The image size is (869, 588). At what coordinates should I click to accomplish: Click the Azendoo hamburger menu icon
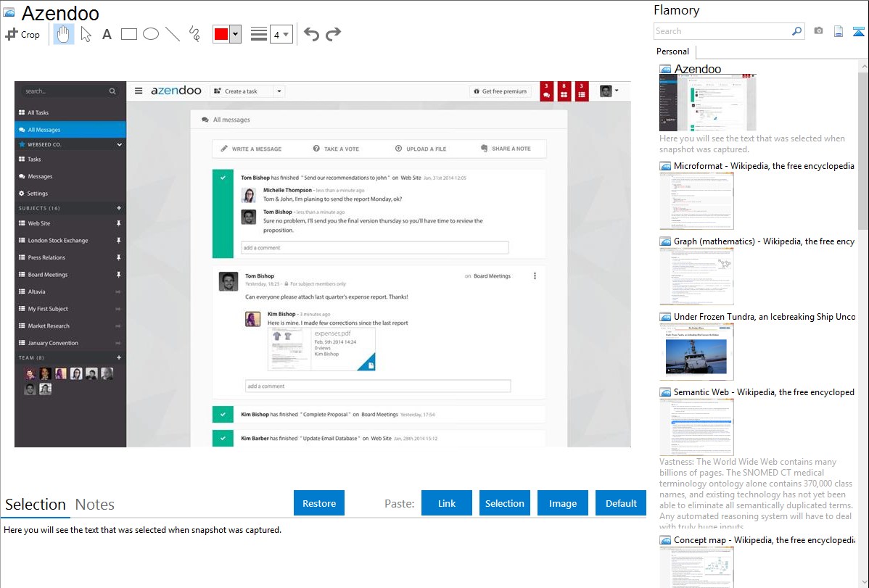coord(139,91)
